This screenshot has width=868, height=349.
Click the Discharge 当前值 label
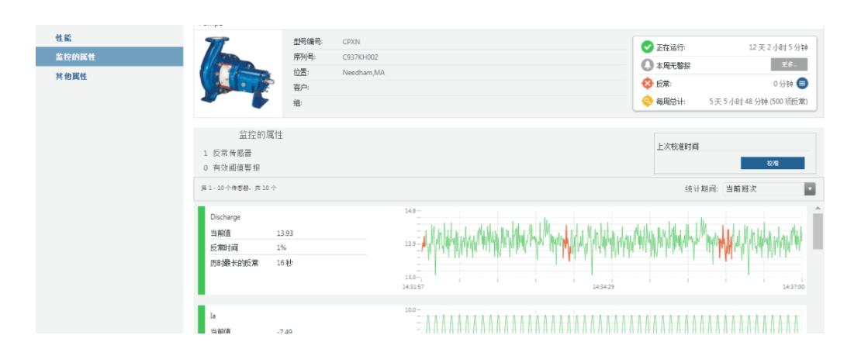(x=220, y=233)
